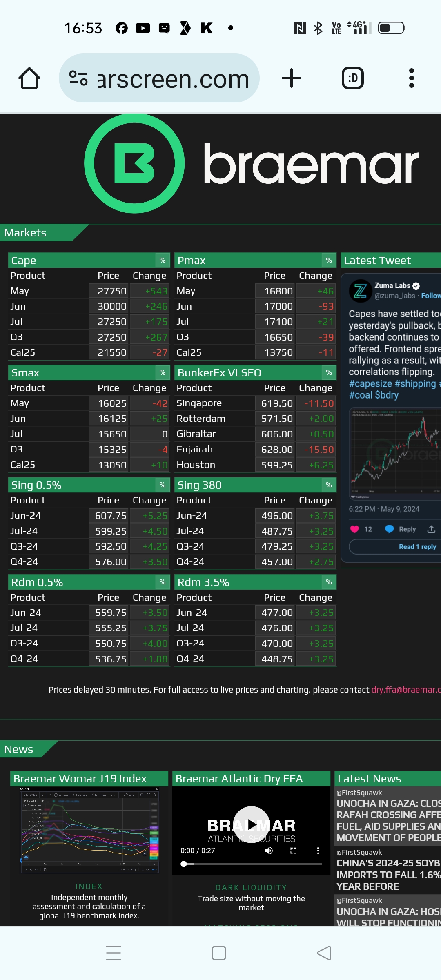
Task: Play the Braemar Atlantic Dry FFA video
Action: pos(252,825)
